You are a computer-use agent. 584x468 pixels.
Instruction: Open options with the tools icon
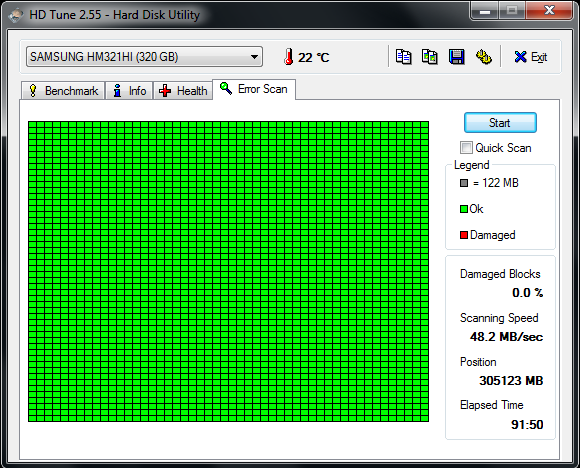483,57
